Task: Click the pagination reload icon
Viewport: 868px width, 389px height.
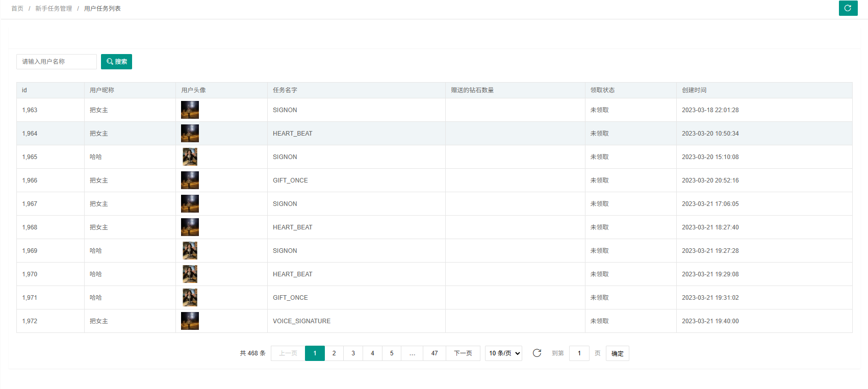Action: point(537,353)
